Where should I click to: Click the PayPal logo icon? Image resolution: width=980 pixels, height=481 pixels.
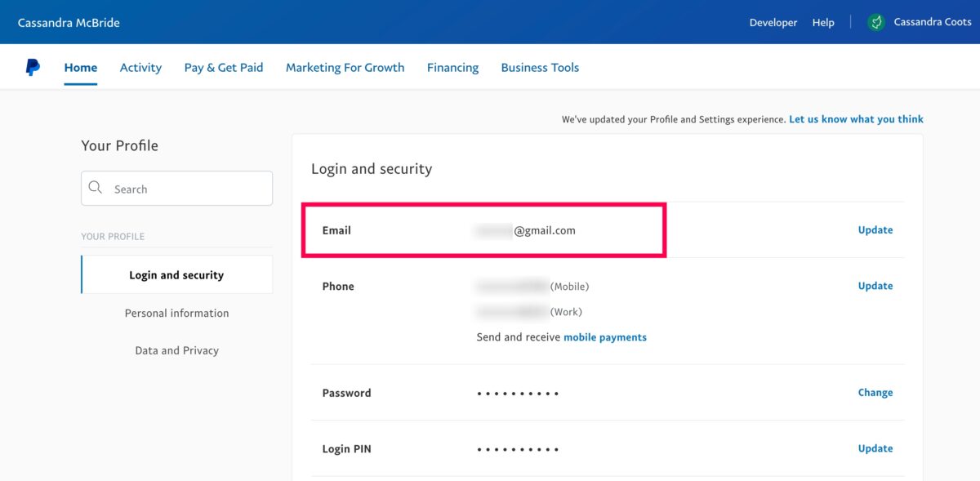pos(33,68)
